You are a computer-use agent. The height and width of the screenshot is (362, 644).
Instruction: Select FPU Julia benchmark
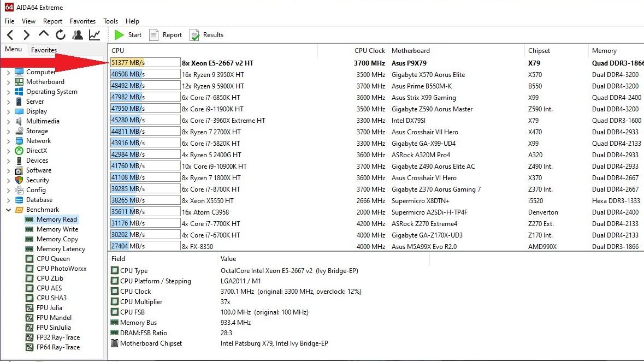49,308
